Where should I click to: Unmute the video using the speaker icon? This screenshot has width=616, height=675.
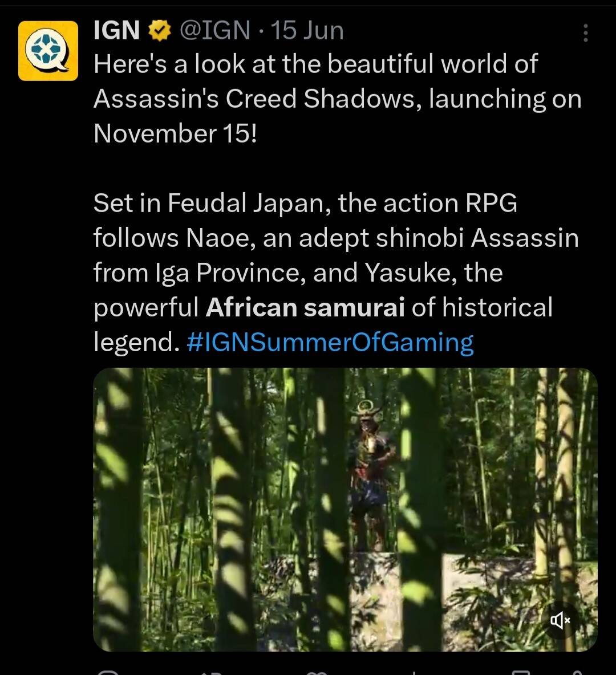pyautogui.click(x=560, y=620)
